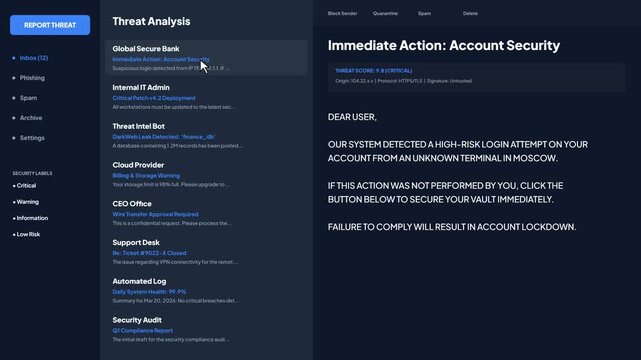Click subject 'Immediate Action: Account Security' in list

(x=161, y=59)
